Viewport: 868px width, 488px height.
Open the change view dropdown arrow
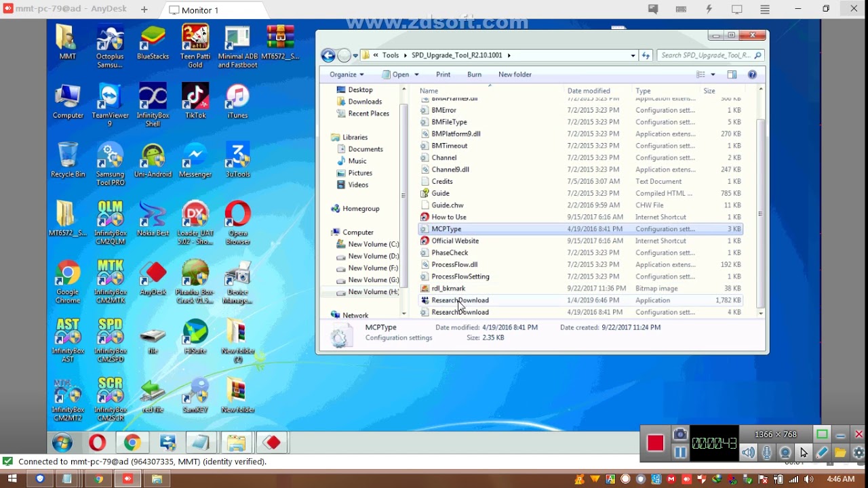point(713,75)
